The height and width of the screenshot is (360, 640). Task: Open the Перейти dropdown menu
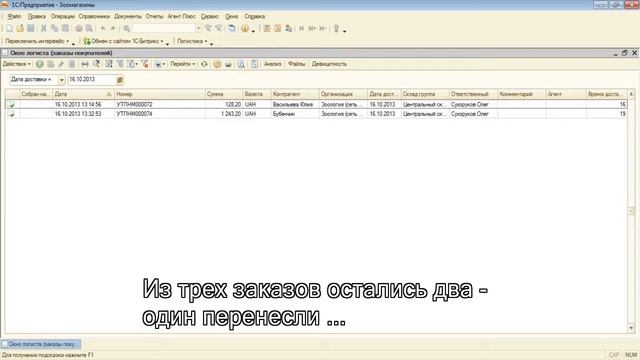(x=182, y=64)
